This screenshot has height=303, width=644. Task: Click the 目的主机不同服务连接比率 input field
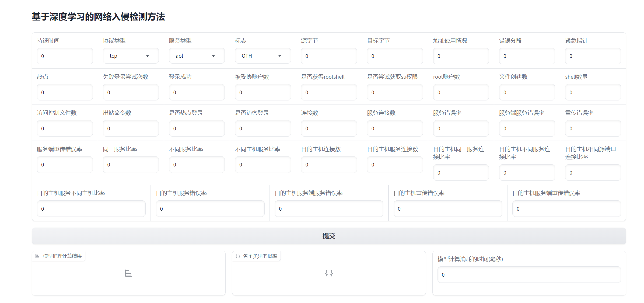coord(527,173)
